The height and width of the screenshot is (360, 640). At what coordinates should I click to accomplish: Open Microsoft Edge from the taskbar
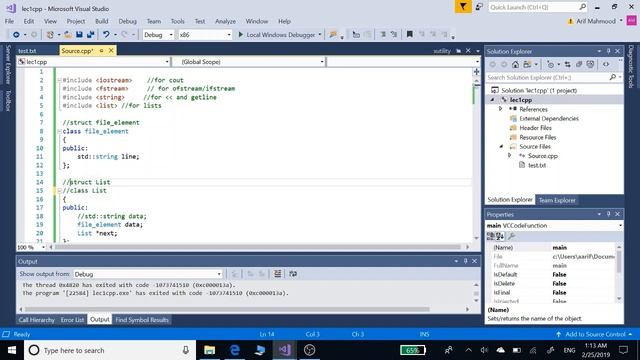point(235,350)
